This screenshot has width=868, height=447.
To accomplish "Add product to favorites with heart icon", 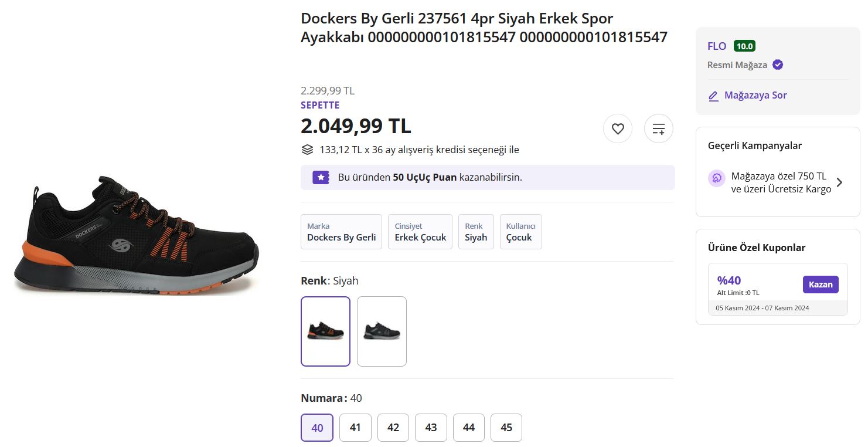I will [618, 128].
